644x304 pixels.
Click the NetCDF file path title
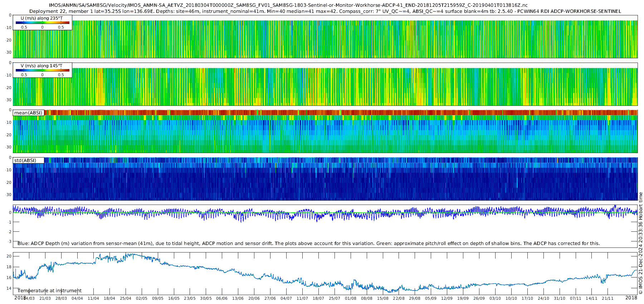[288, 5]
